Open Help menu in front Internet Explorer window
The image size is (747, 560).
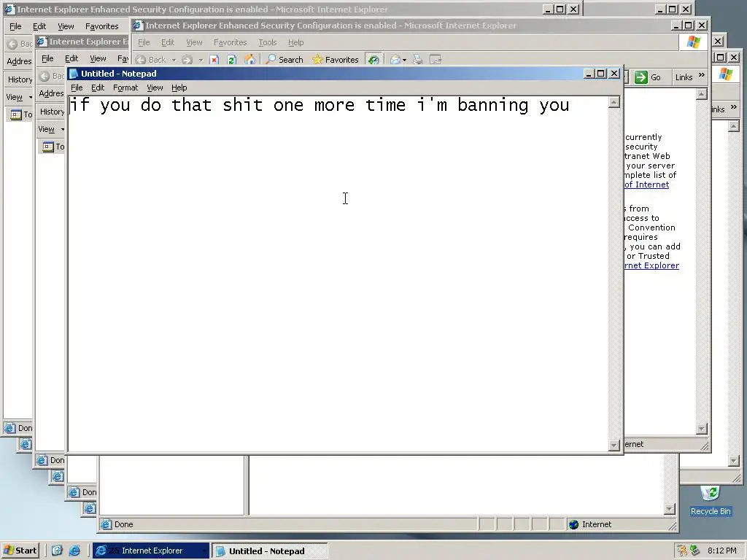pyautogui.click(x=296, y=42)
